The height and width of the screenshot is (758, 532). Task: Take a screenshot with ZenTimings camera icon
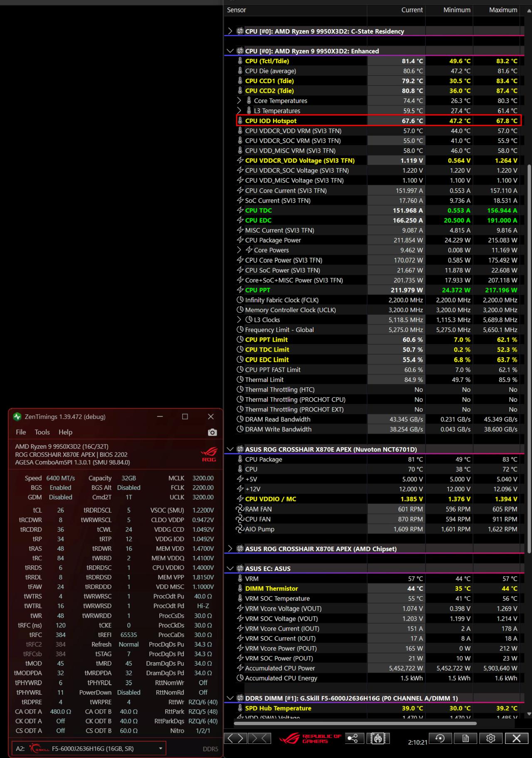click(x=212, y=432)
